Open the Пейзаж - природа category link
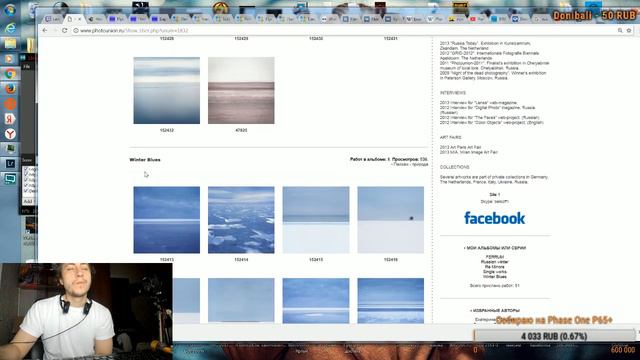The height and width of the screenshot is (360, 640). 410,164
